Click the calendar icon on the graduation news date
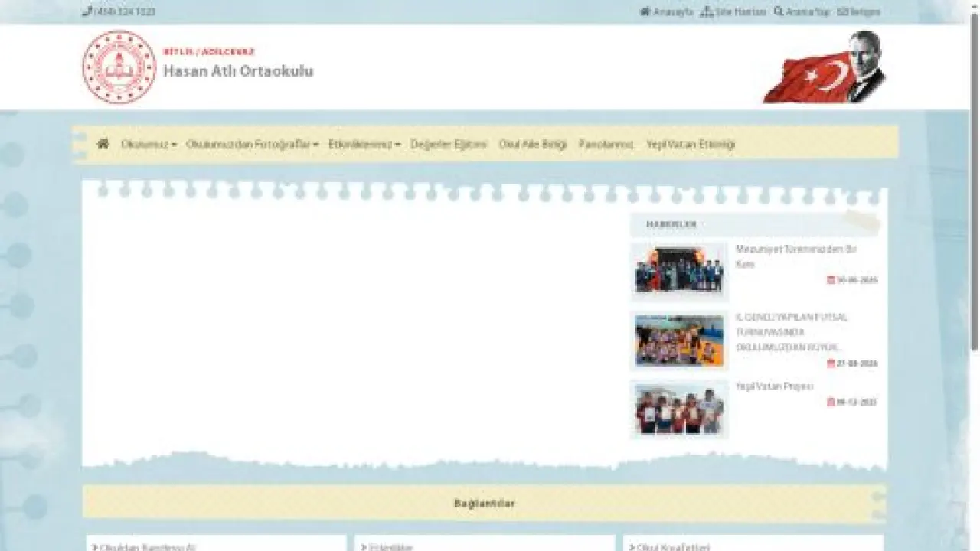The width and height of the screenshot is (980, 551). click(x=831, y=280)
